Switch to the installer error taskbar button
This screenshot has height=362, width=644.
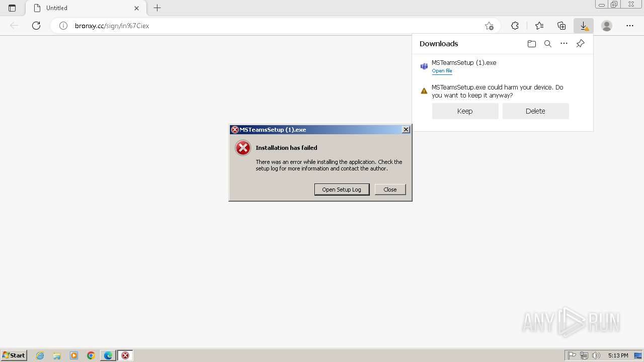(x=125, y=355)
